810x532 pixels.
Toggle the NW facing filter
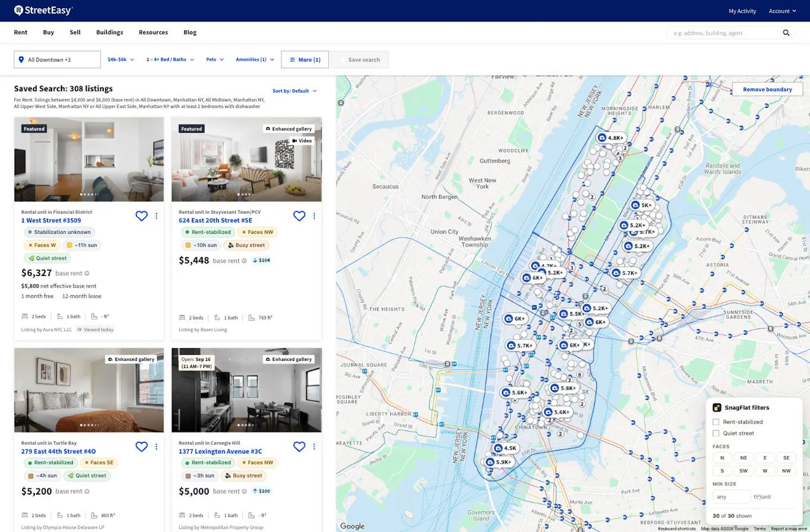point(786,471)
